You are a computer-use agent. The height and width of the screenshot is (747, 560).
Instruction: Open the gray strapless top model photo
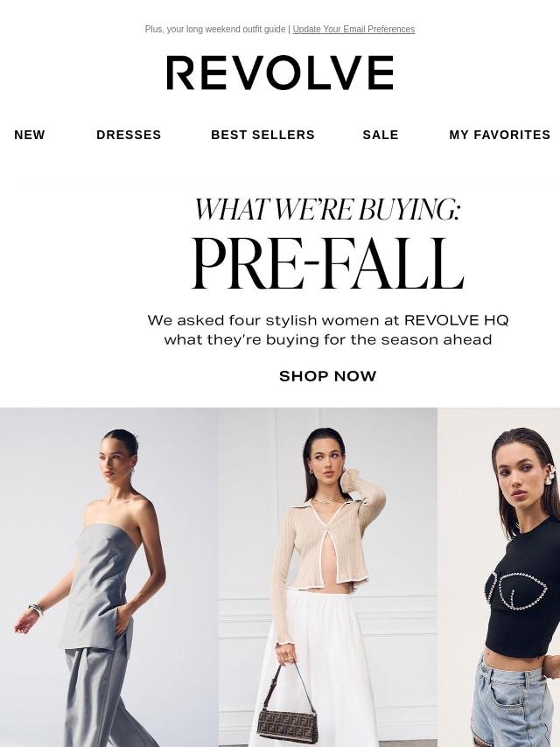(109, 577)
